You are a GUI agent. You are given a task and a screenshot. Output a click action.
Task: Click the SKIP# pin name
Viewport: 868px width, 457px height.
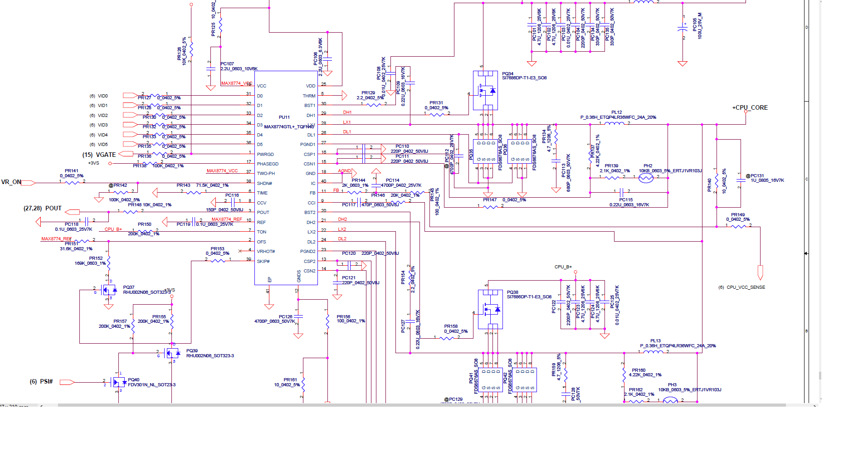[x=263, y=262]
